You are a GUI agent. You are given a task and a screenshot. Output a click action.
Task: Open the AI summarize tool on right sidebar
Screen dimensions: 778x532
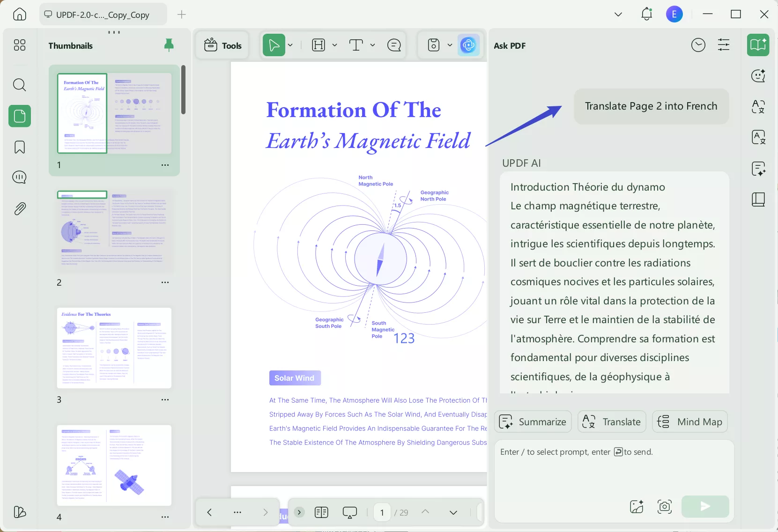[758, 169]
